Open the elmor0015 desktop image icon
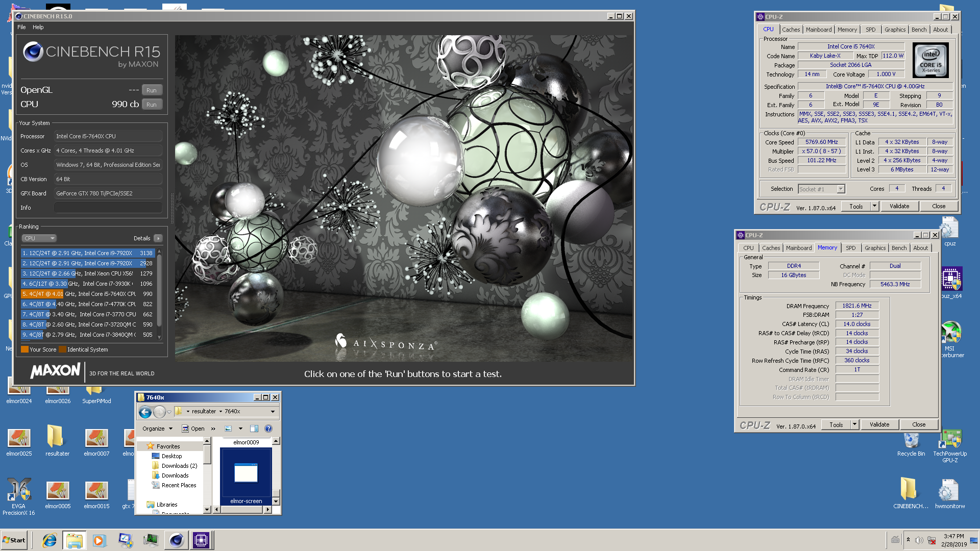980x551 pixels. point(96,495)
